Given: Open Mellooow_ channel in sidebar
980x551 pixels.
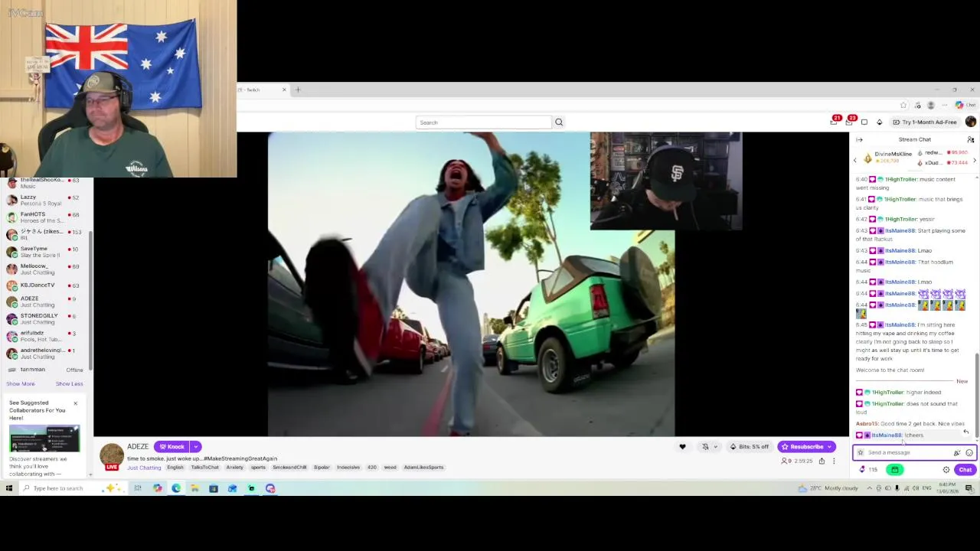Looking at the screenshot, I should coord(44,269).
